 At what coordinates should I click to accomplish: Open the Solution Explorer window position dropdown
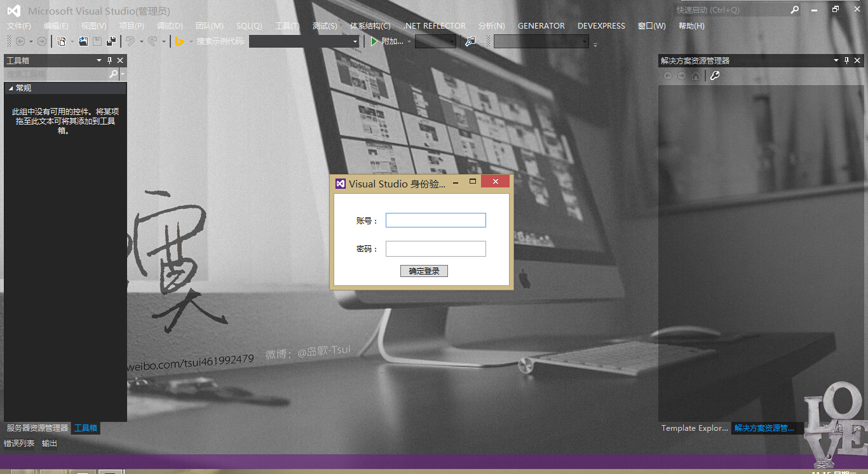tap(836, 60)
